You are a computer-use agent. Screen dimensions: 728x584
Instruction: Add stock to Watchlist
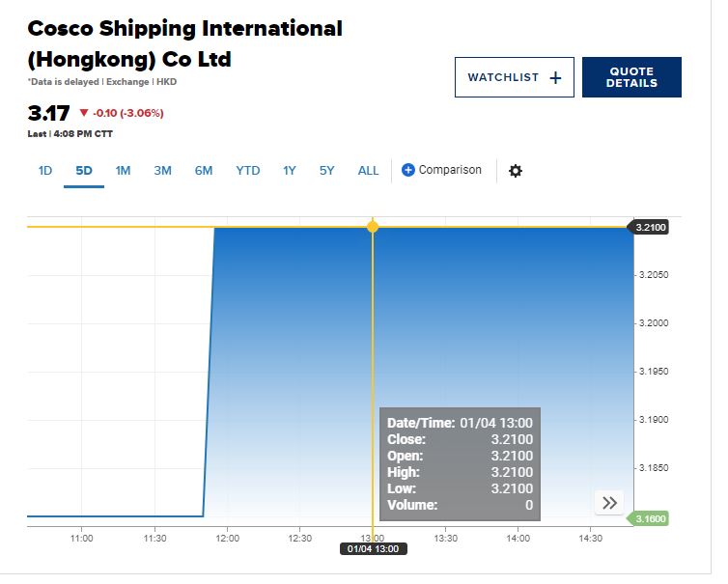tap(515, 77)
